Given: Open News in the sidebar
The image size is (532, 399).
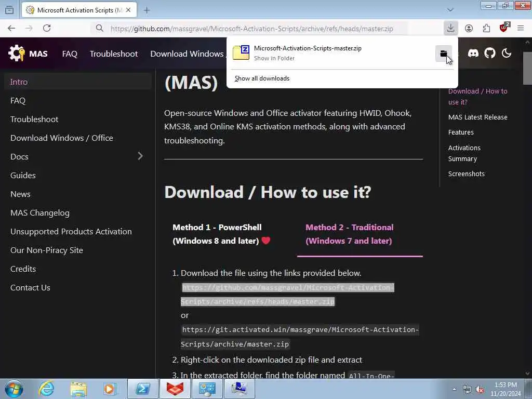Looking at the screenshot, I should pos(20,194).
